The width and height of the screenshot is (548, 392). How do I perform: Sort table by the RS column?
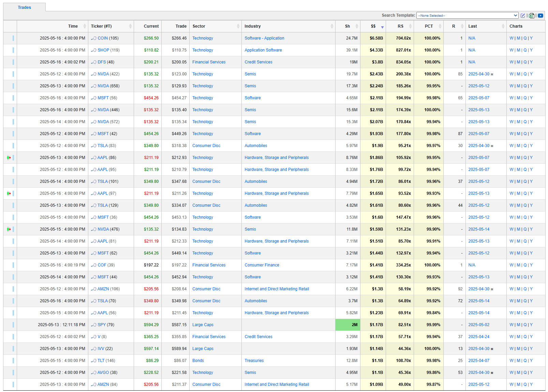point(400,26)
